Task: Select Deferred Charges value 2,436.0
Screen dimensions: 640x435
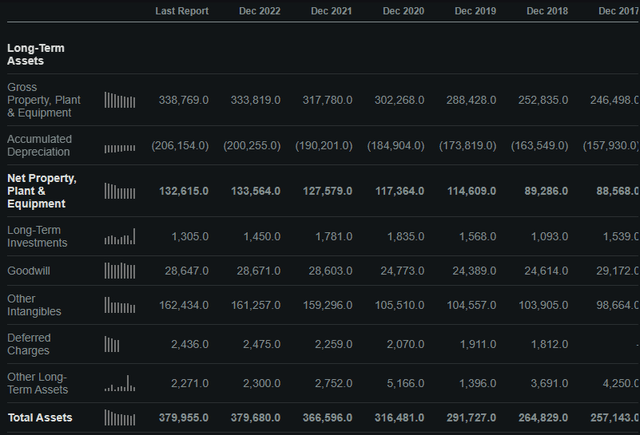Action: click(x=190, y=344)
